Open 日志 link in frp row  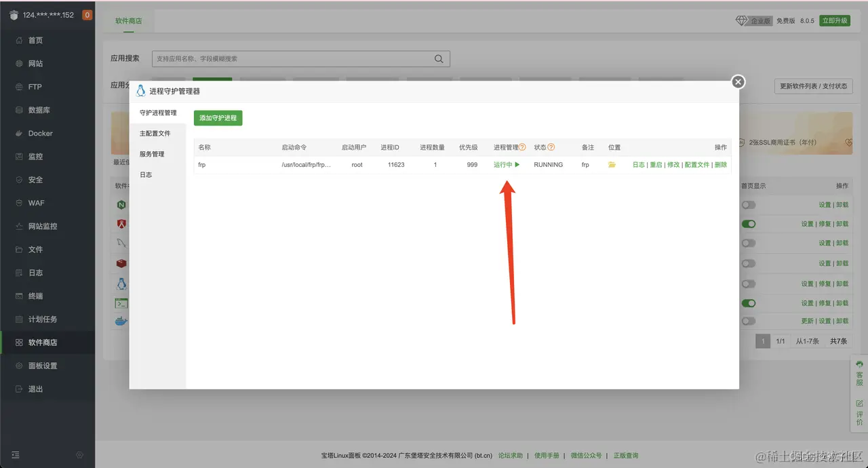[x=639, y=165]
